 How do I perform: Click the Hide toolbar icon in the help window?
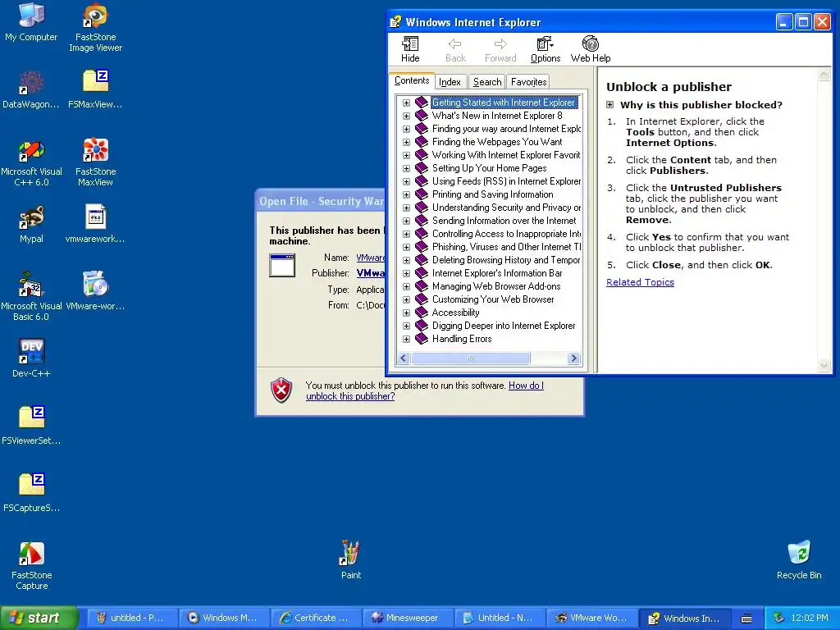tap(410, 49)
